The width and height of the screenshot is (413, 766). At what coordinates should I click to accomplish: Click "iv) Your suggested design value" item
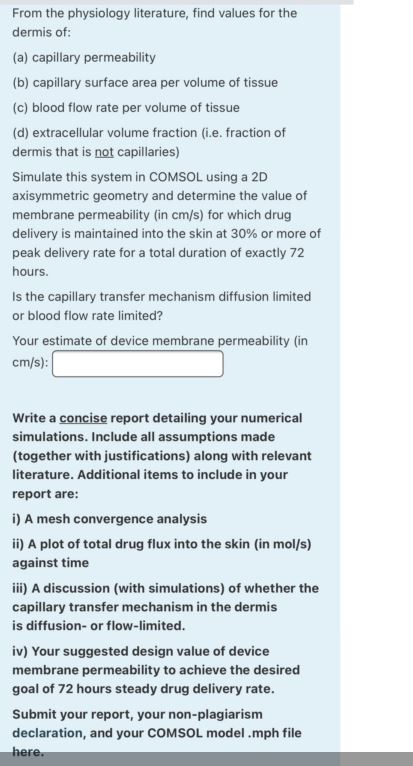pyautogui.click(x=156, y=670)
